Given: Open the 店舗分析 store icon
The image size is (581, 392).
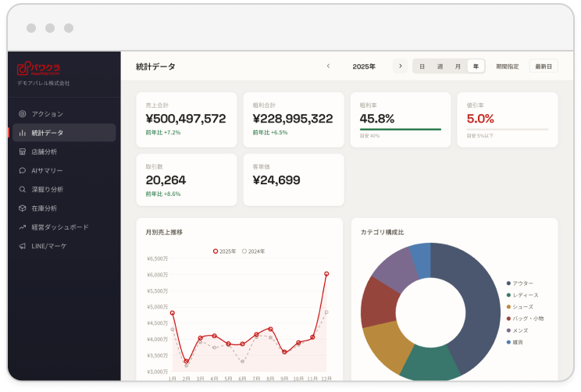Looking at the screenshot, I should [x=22, y=151].
